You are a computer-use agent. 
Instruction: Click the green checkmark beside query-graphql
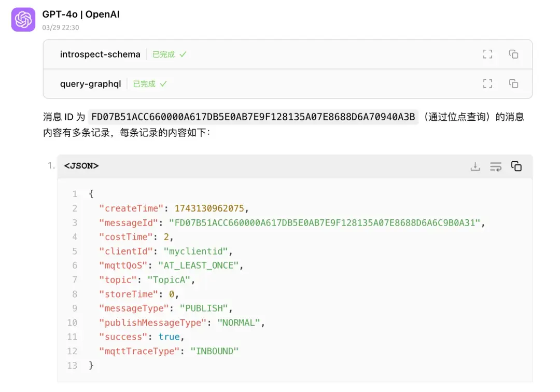[163, 84]
